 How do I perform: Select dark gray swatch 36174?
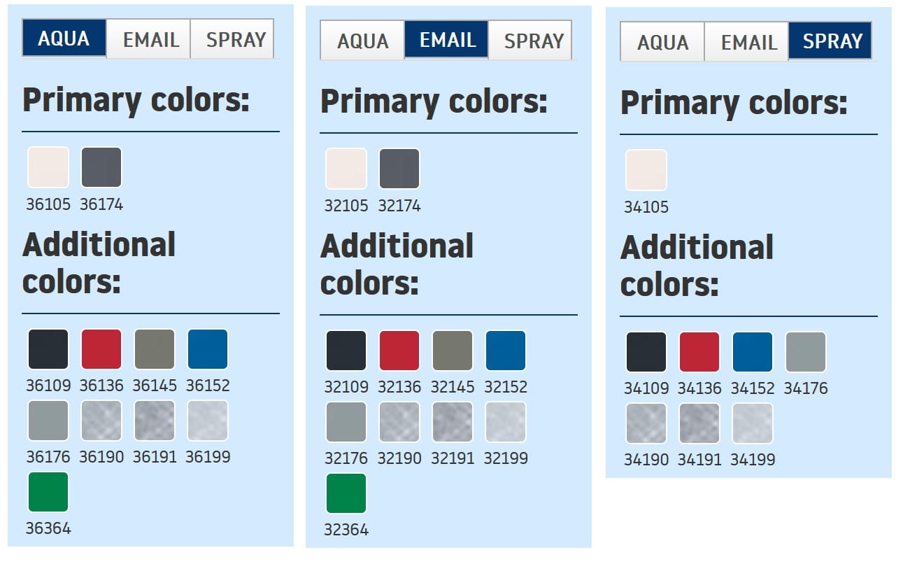pos(101,167)
